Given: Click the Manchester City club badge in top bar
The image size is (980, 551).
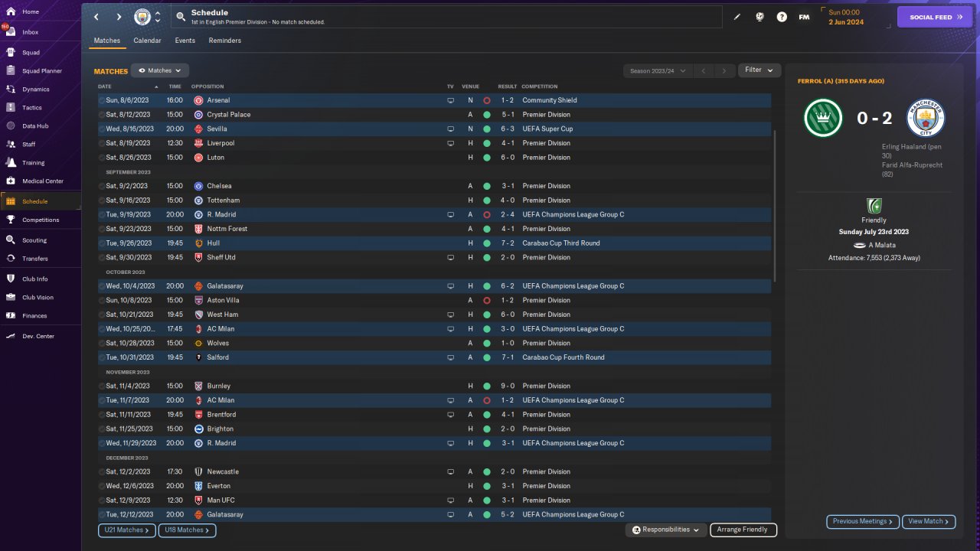Looking at the screenshot, I should [142, 17].
